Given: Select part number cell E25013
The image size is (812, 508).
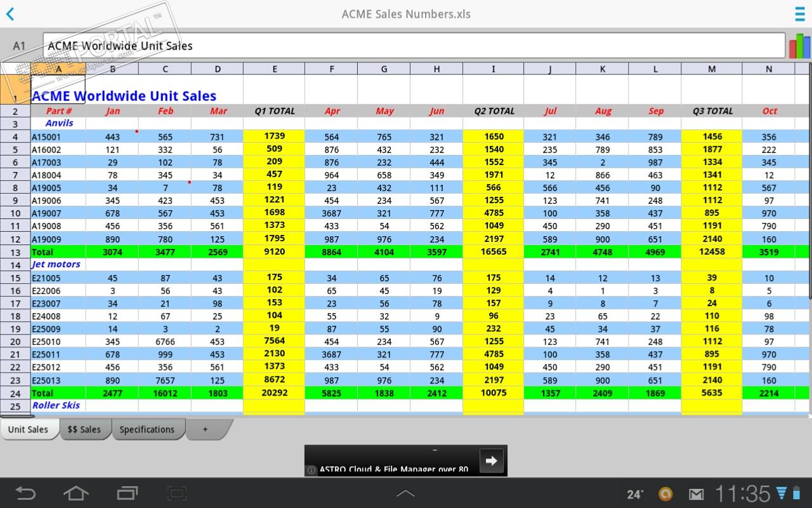Looking at the screenshot, I should 58,380.
